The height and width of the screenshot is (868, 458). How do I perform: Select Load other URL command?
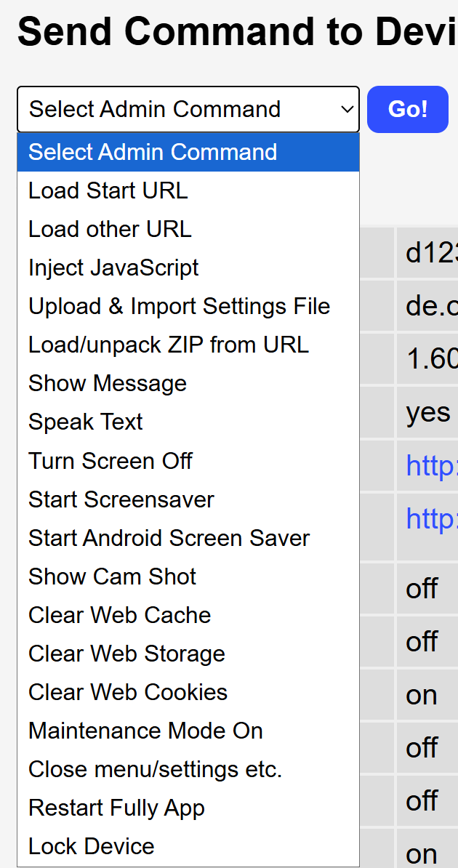point(110,229)
